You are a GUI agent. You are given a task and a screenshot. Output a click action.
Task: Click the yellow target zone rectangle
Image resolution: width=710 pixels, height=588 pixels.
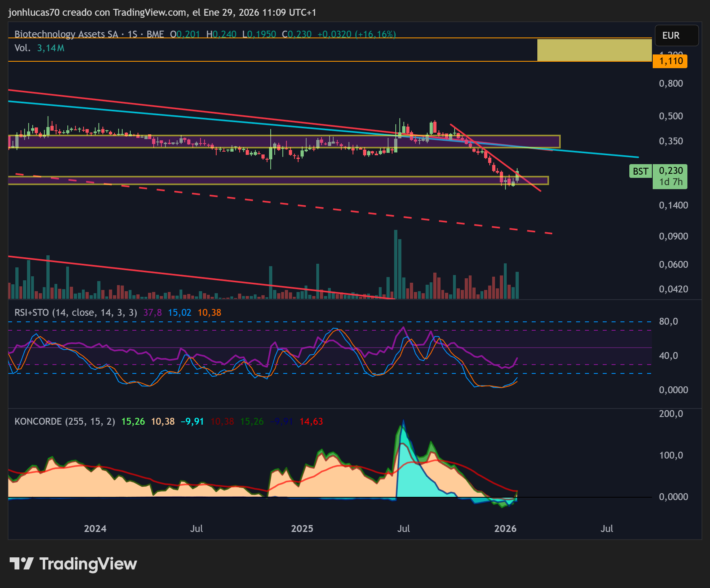point(595,50)
